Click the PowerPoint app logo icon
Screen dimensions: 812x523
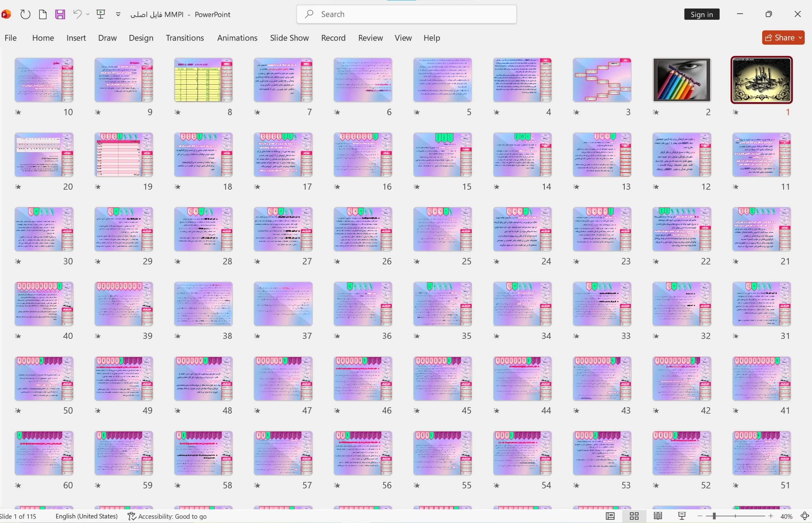[x=6, y=14]
